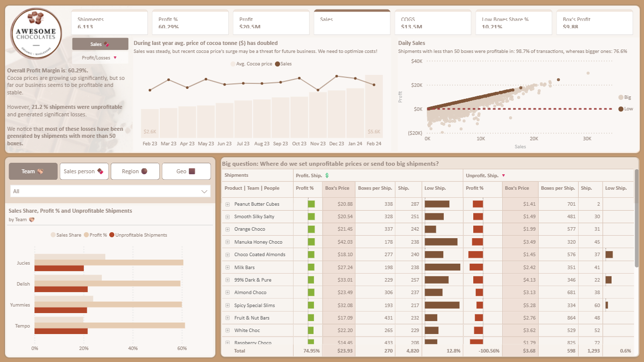Click the Delish unprofitable shipments bar
644x362 pixels.
coord(61,290)
